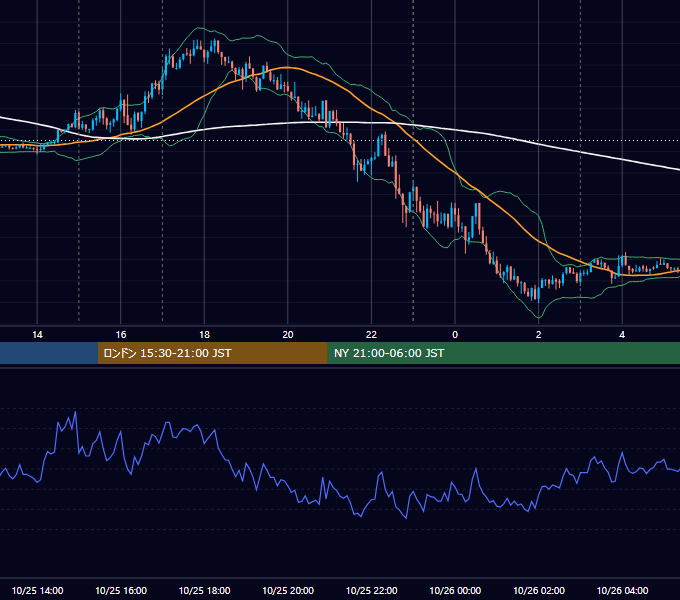
Task: Click the 10/26 00:00 time label
Action: click(x=455, y=590)
